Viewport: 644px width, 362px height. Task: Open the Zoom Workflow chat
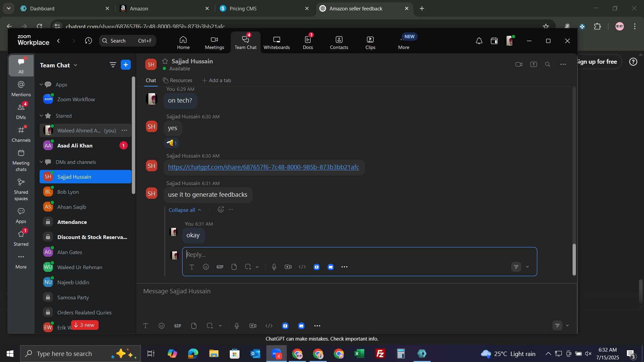click(86, 99)
